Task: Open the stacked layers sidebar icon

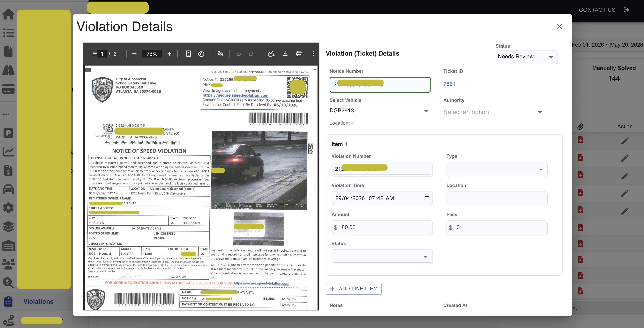Action: pos(8,227)
